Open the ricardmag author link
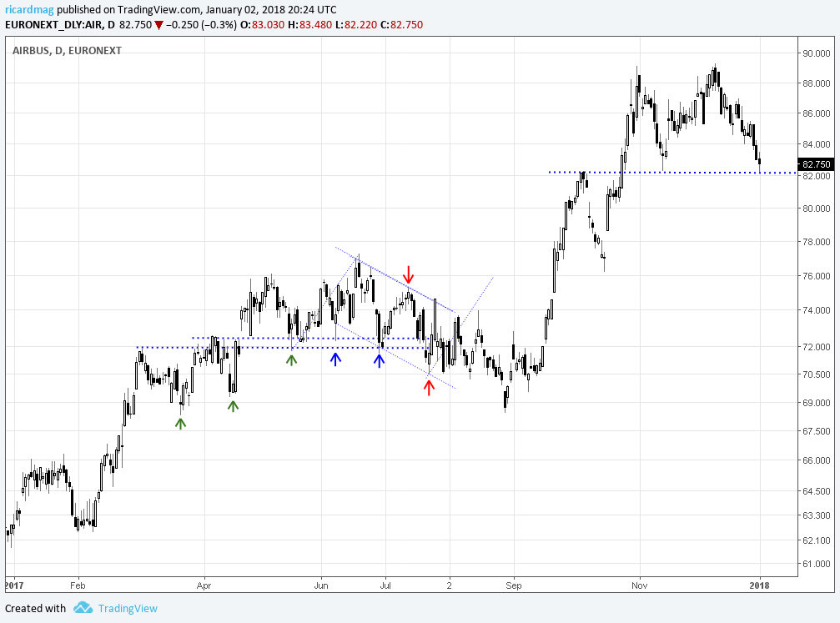Screen dimensions: 840x623 (29, 10)
